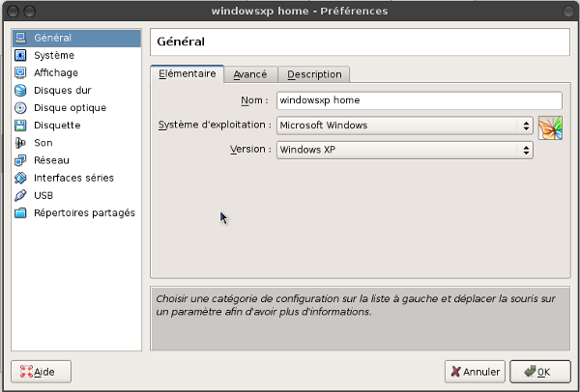Screen dimensions: 580x392
Task: Select the Général category icon
Action: pos(20,39)
